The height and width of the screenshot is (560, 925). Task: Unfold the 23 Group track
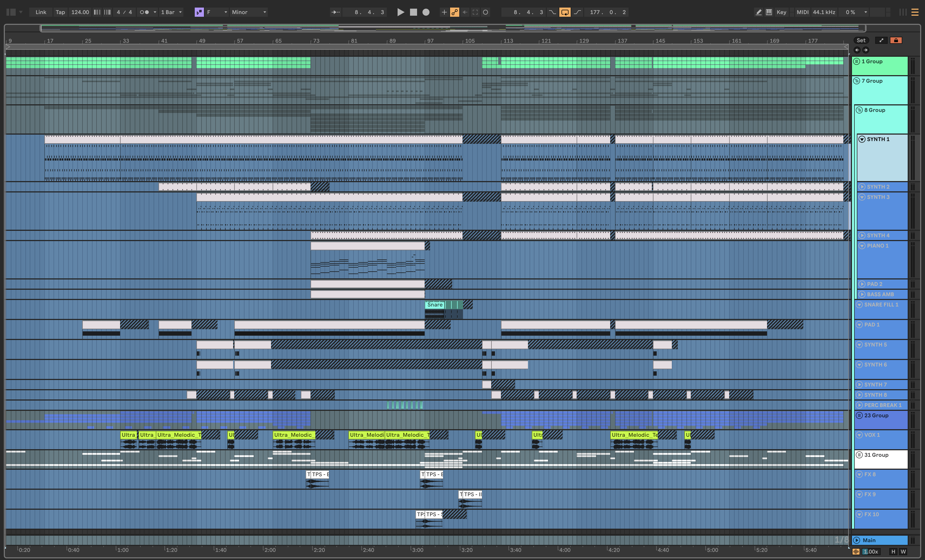[859, 415]
